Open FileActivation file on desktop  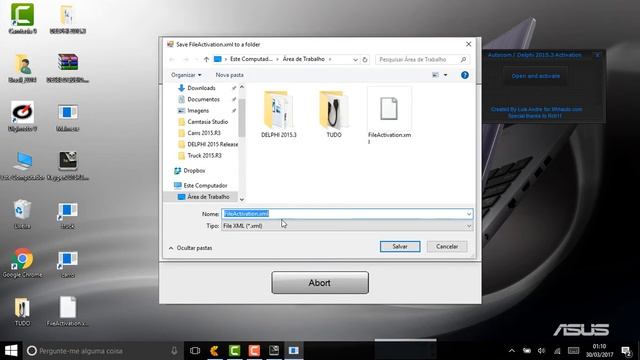tap(68, 312)
